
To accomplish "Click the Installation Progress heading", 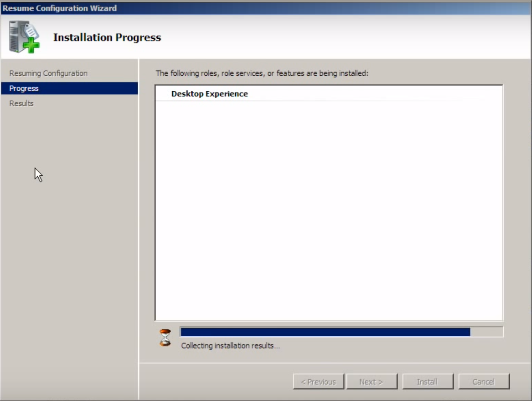I will pyautogui.click(x=107, y=37).
